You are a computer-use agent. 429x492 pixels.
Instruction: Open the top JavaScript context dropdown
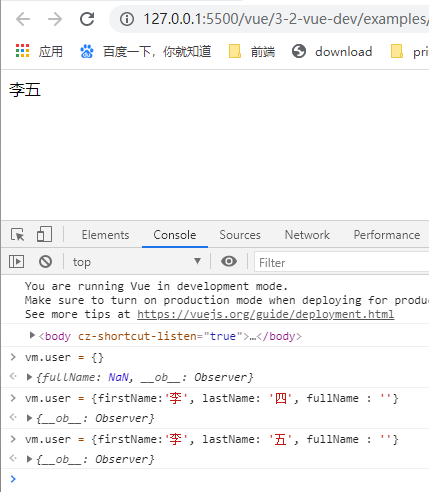(137, 262)
